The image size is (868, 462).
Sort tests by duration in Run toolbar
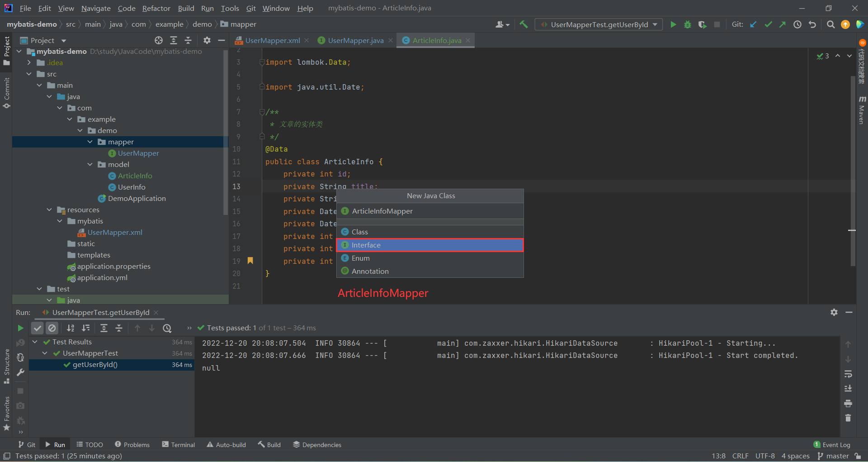click(x=85, y=328)
